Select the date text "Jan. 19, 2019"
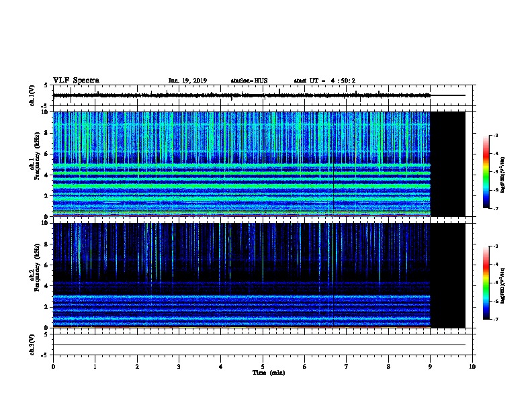532x411 pixels. (x=187, y=81)
